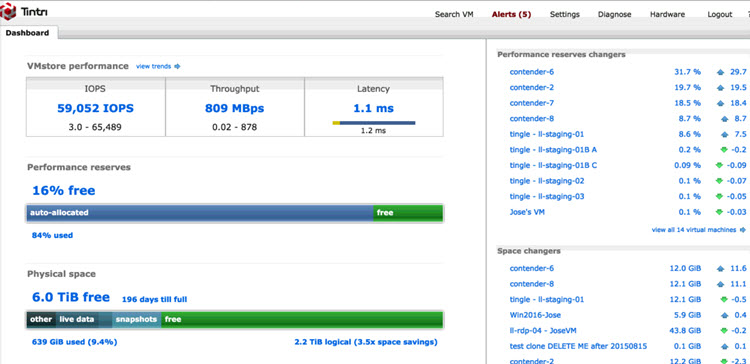Screen dimensions: 750x364
Task: Open tingle - ll-staging-01 in Performance reserves changers
Action: point(547,134)
